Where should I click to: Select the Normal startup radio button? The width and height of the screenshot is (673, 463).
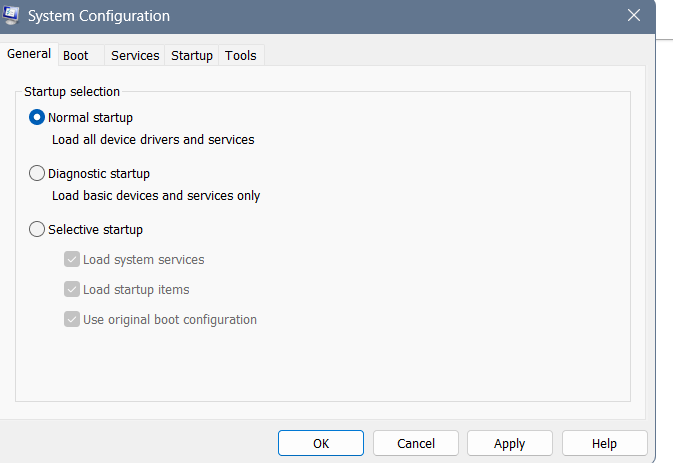pyautogui.click(x=38, y=117)
